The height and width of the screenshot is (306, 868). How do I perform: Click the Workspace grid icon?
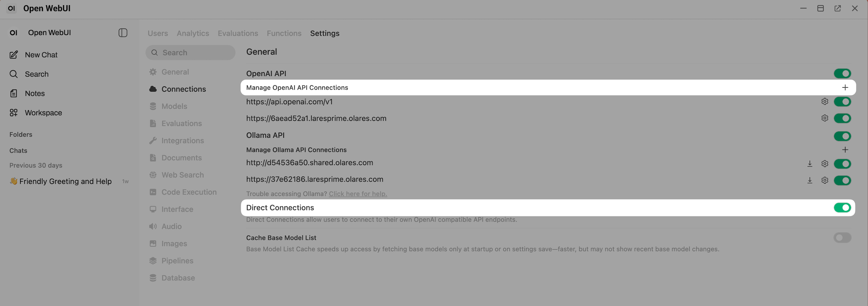(14, 113)
